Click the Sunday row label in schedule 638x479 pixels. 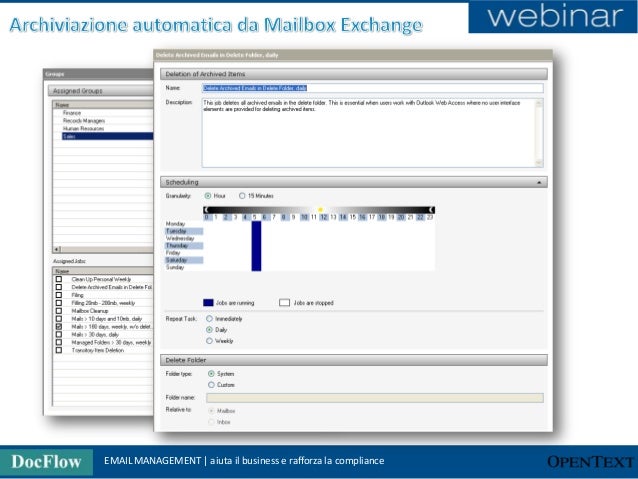click(x=175, y=267)
